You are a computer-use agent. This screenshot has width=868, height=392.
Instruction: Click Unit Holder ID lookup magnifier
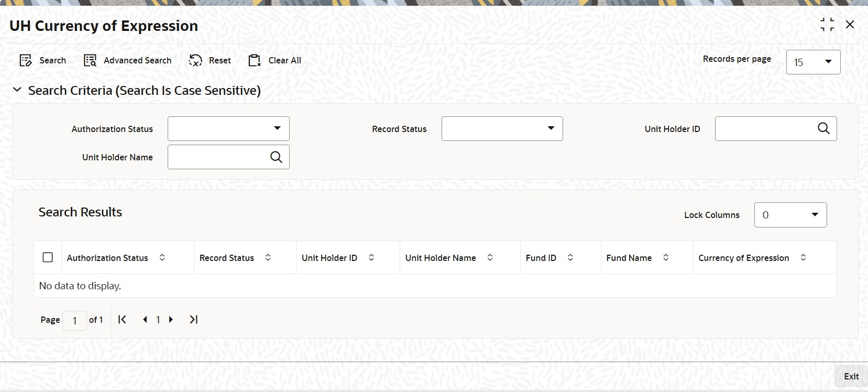click(x=823, y=128)
